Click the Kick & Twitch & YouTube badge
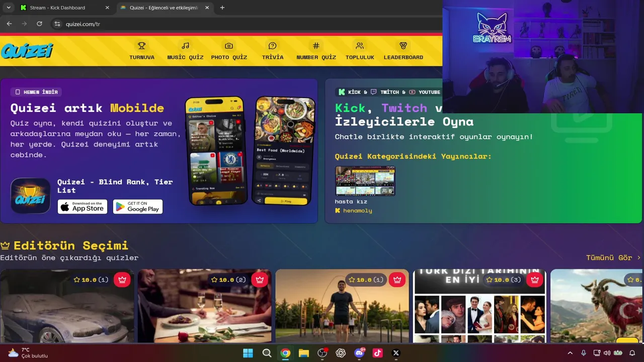The image size is (644, 362). click(389, 92)
